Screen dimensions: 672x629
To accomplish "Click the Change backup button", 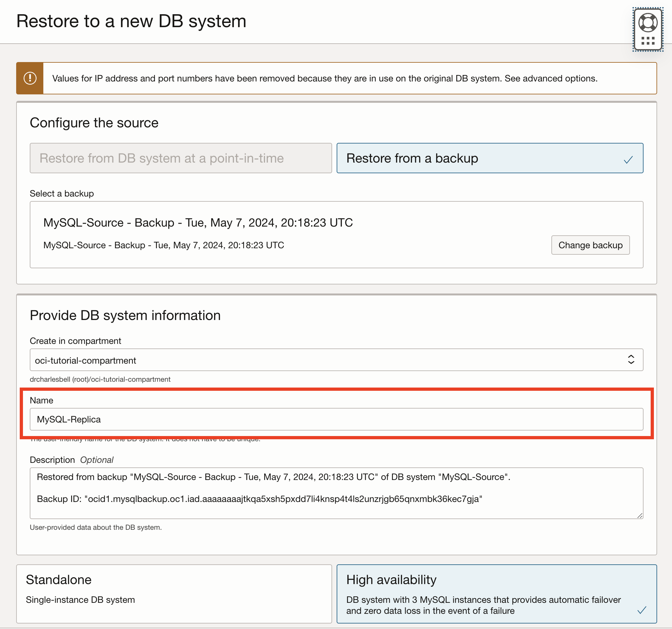I will [590, 245].
